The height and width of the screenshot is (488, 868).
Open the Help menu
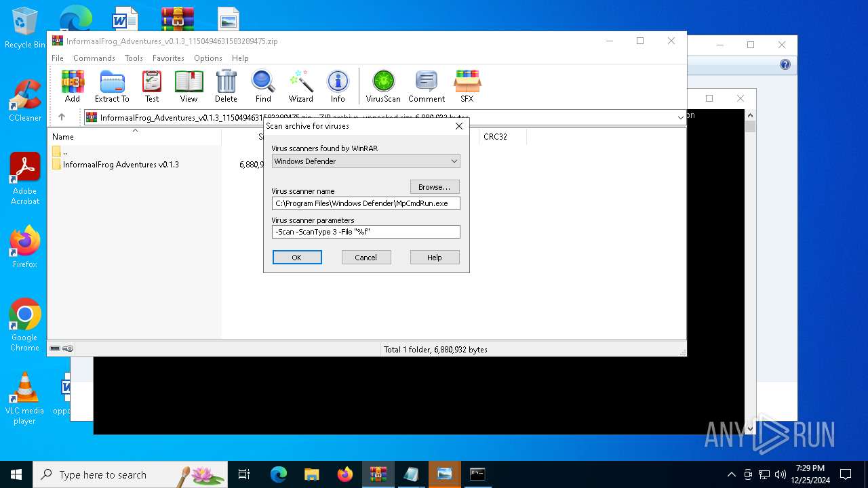coord(240,58)
